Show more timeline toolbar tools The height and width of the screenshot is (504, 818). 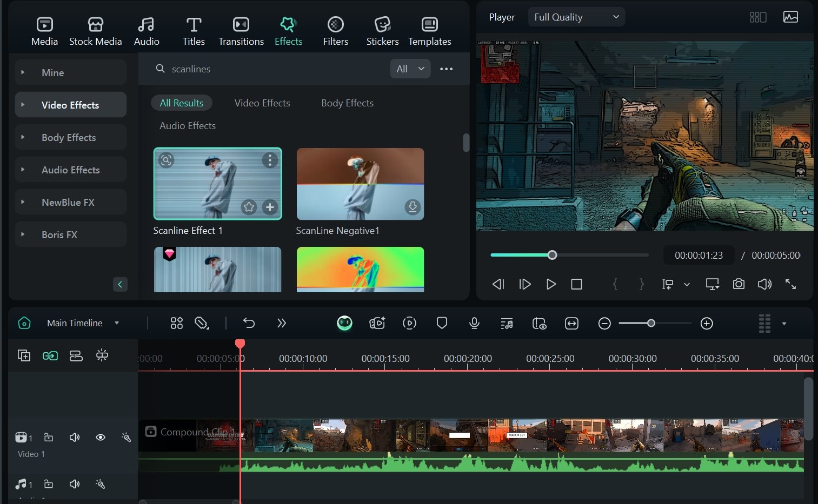pyautogui.click(x=281, y=323)
